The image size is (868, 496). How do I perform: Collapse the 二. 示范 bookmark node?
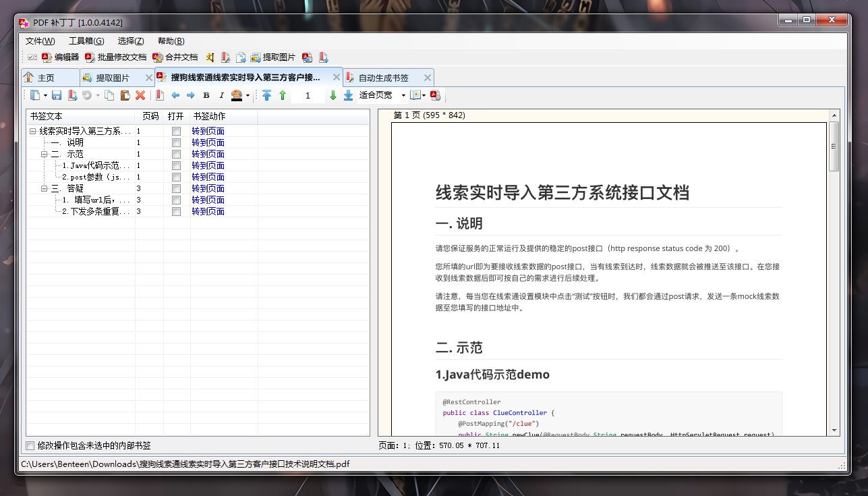coord(45,154)
